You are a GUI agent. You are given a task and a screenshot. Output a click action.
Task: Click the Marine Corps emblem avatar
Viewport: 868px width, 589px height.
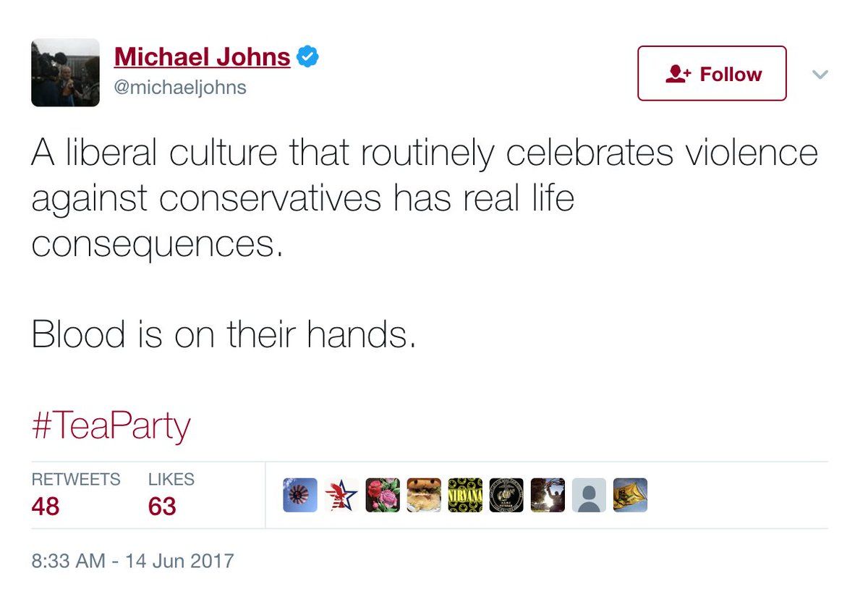tap(506, 495)
